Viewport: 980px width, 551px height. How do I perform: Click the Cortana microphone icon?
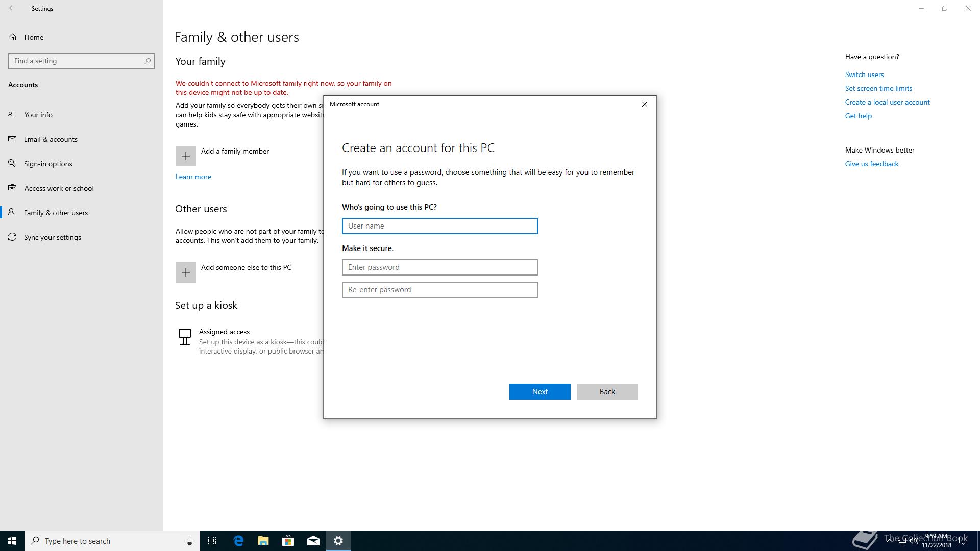[x=189, y=541]
